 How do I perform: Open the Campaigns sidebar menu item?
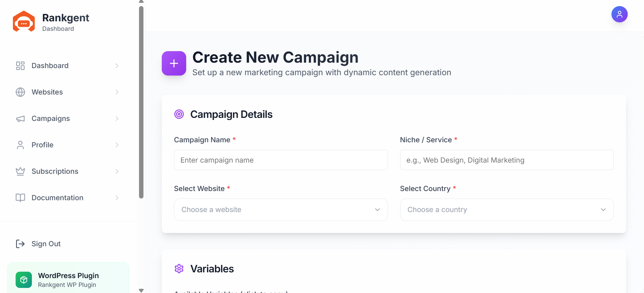pyautogui.click(x=68, y=119)
